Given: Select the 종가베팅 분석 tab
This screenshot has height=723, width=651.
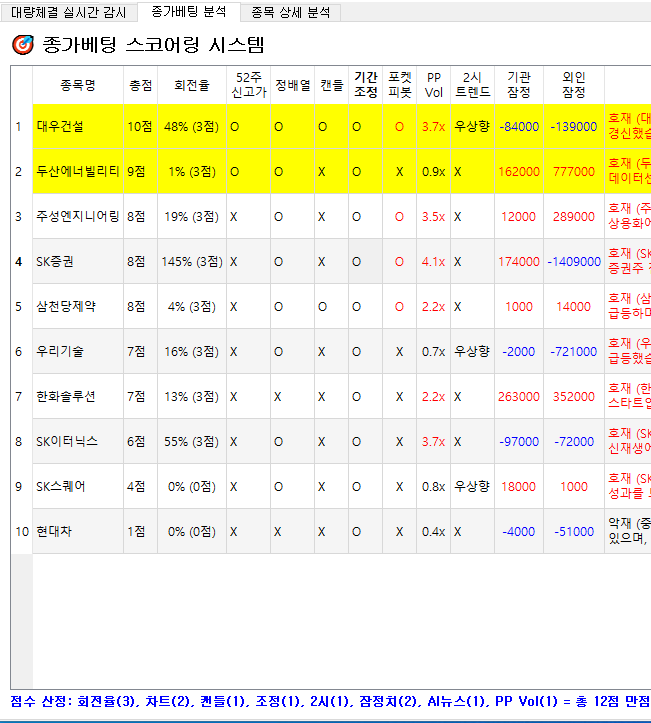Looking at the screenshot, I should (x=189, y=12).
